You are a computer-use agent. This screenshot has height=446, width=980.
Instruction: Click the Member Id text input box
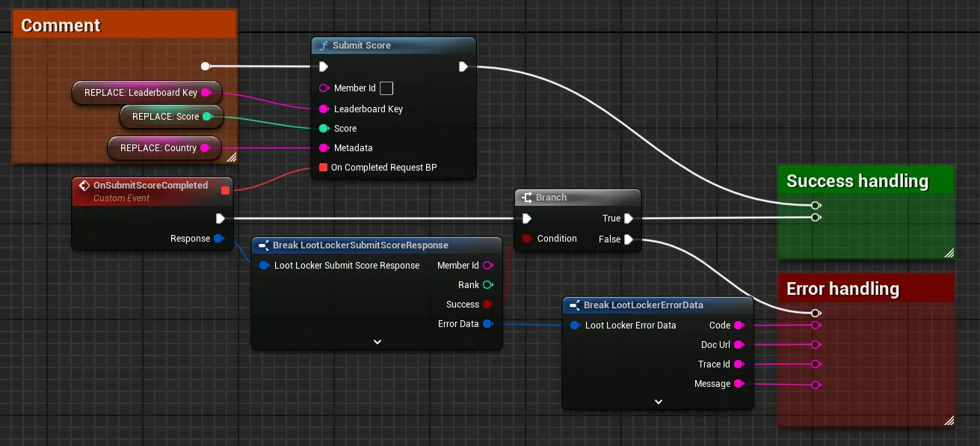coord(386,88)
